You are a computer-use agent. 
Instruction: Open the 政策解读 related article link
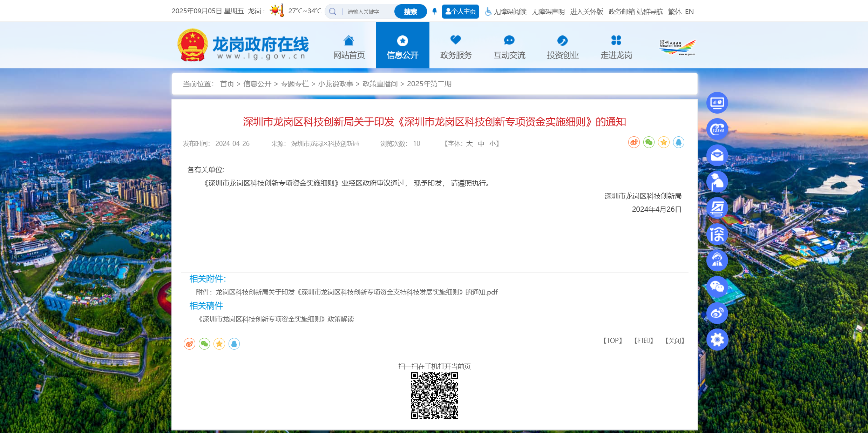coord(275,319)
